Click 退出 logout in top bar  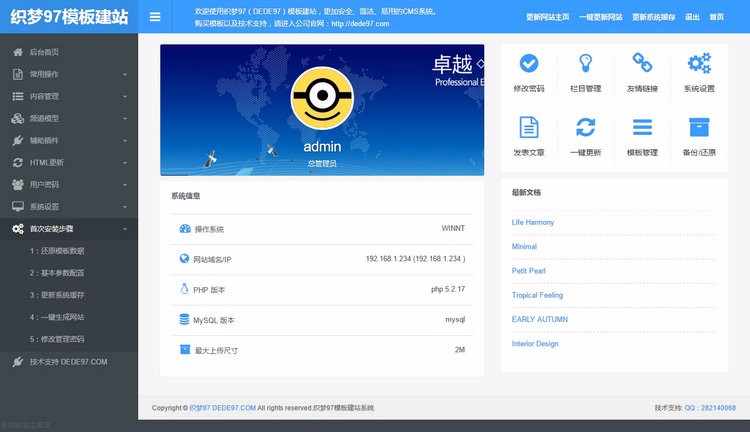coord(692,17)
